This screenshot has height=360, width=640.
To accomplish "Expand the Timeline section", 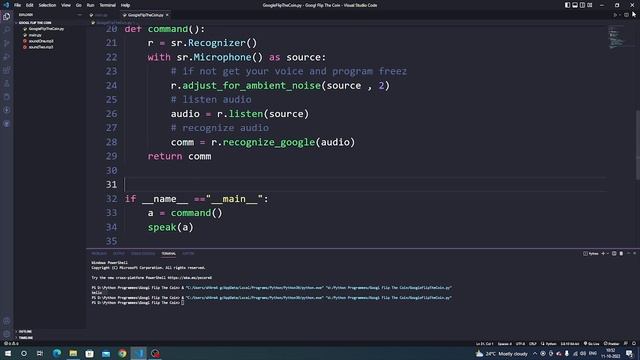I will pyautogui.click(x=25, y=338).
